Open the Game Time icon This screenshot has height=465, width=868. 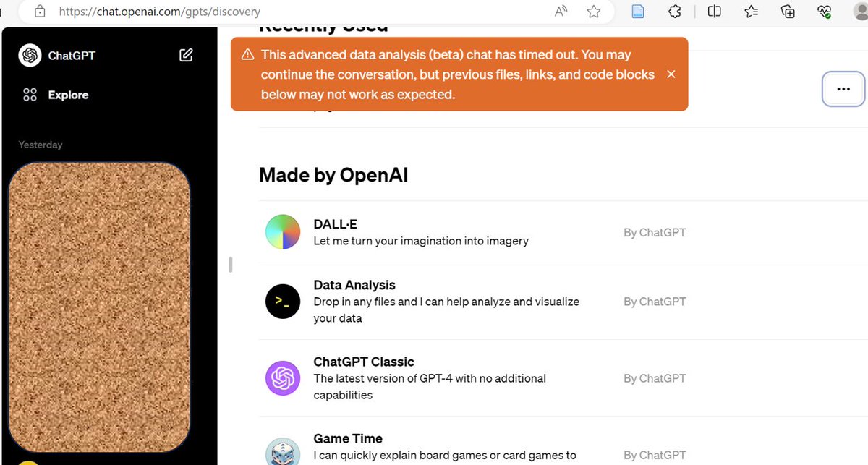click(x=283, y=451)
